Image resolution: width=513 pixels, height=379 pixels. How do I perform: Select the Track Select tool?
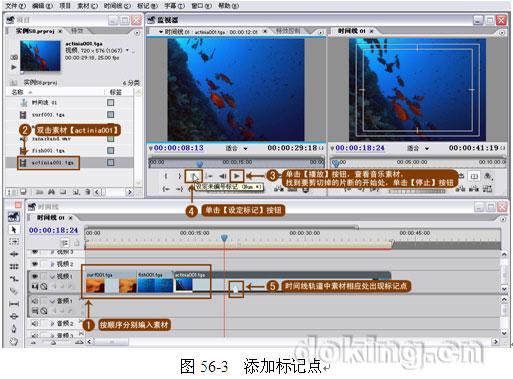pos(14,241)
